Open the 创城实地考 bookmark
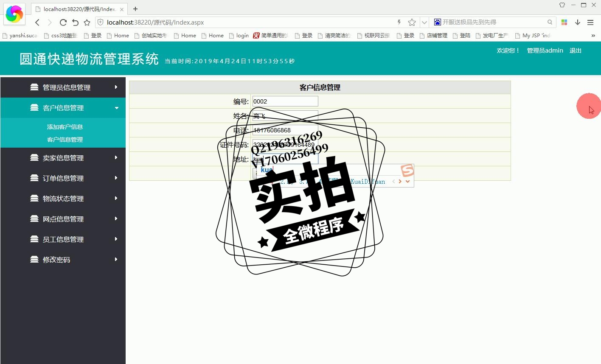 [151, 36]
